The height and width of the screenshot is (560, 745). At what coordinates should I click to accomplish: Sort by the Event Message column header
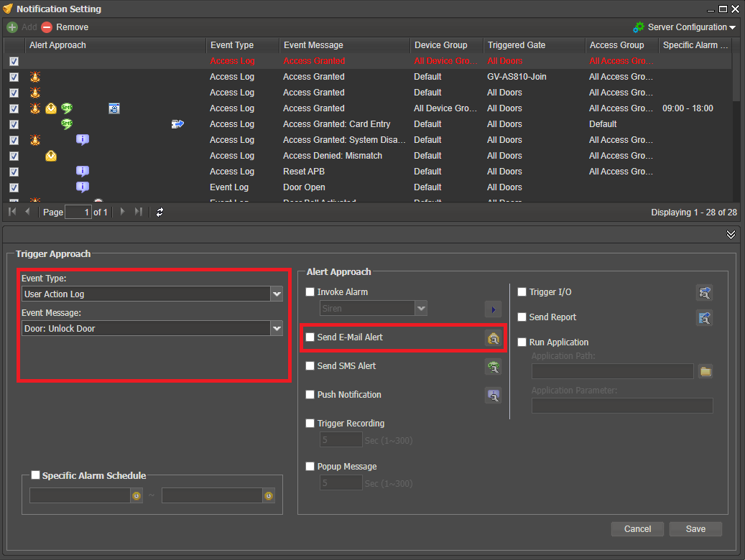point(344,45)
